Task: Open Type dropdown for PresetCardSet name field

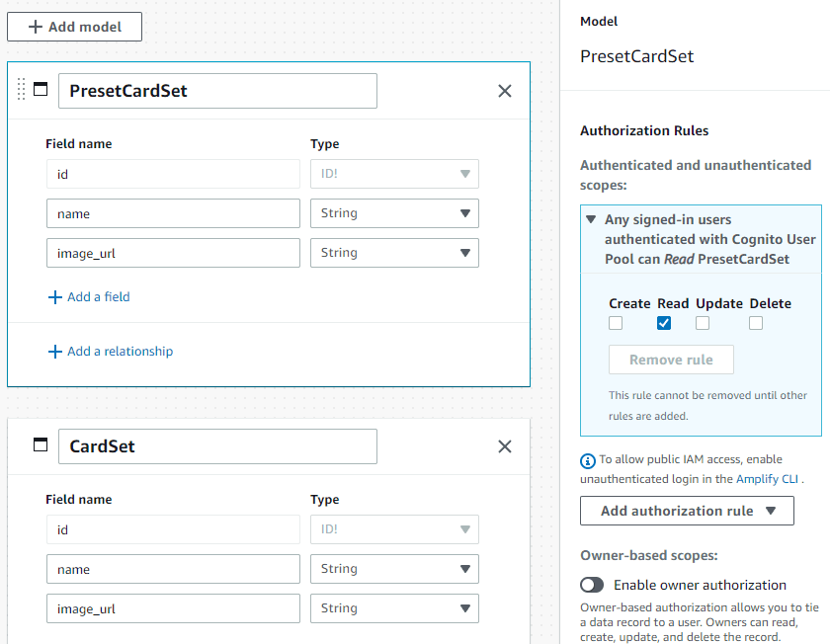Action: (x=394, y=213)
